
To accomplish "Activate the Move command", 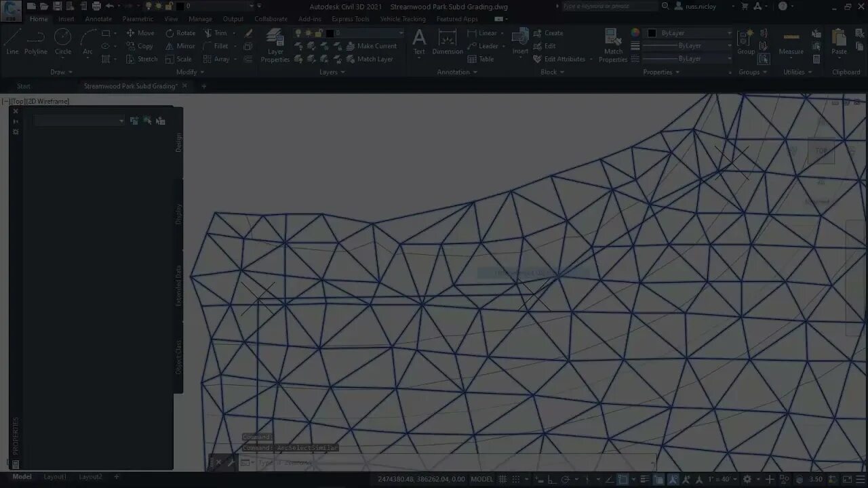I will click(140, 33).
